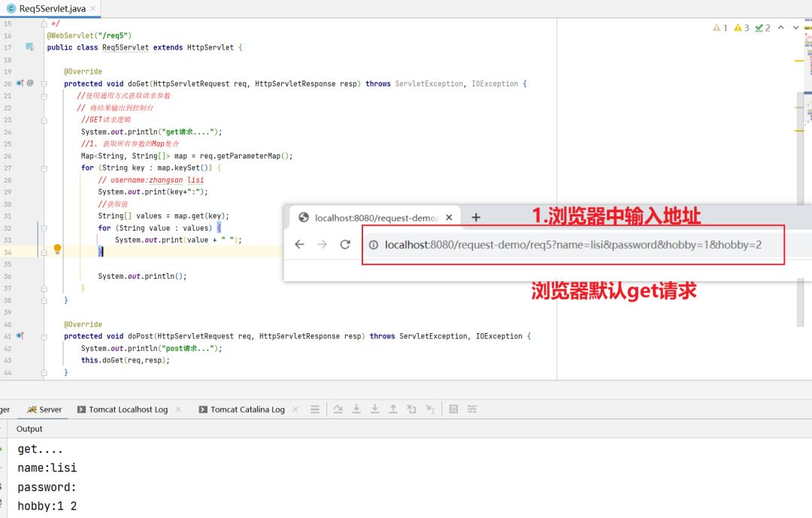Screen dimensions: 812x518
Task: Click the gray weak warning count indicator
Action: pos(720,28)
